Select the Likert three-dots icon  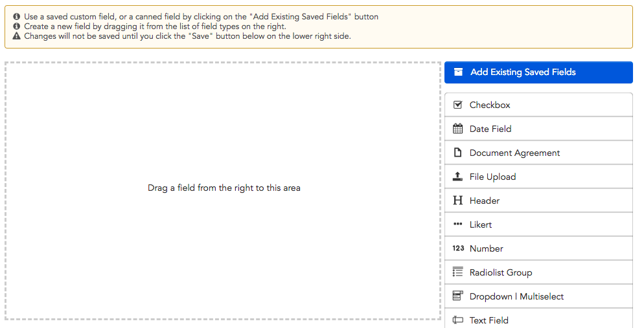tap(457, 224)
